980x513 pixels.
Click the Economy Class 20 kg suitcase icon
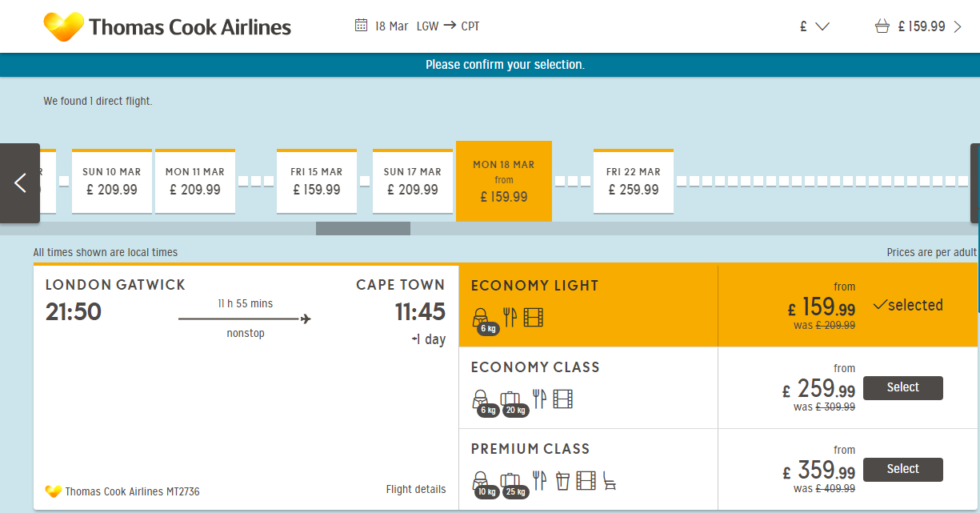click(x=511, y=399)
